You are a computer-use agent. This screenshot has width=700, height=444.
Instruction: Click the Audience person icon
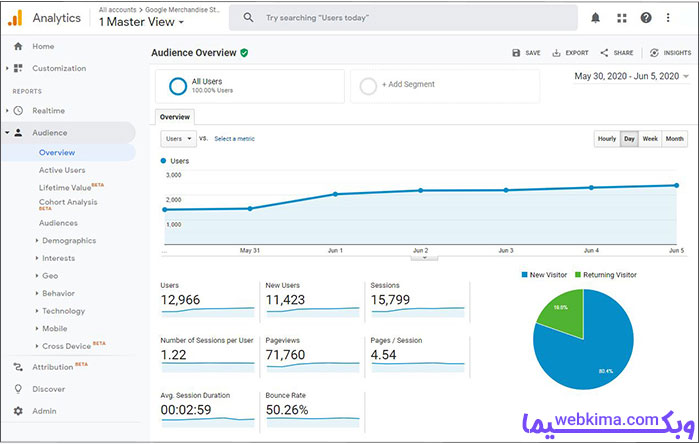(x=18, y=133)
